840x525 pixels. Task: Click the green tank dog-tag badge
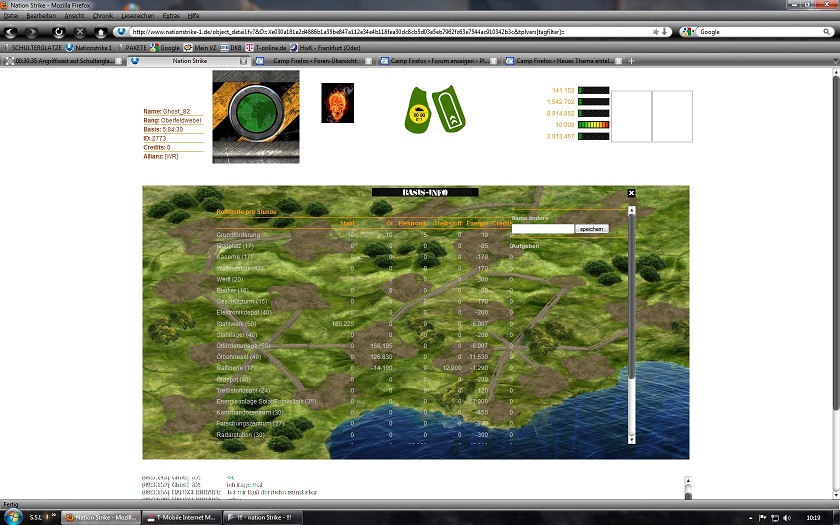click(418, 110)
